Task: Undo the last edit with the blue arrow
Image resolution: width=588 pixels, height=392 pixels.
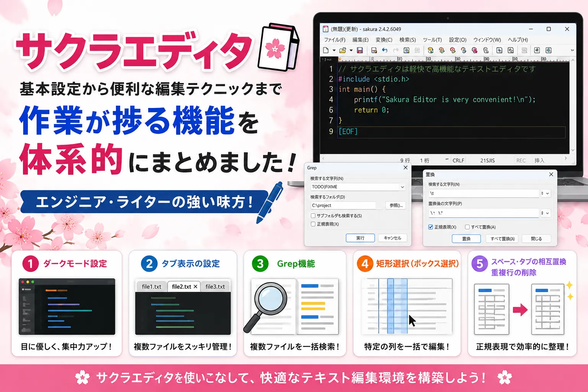Action: pyautogui.click(x=385, y=50)
